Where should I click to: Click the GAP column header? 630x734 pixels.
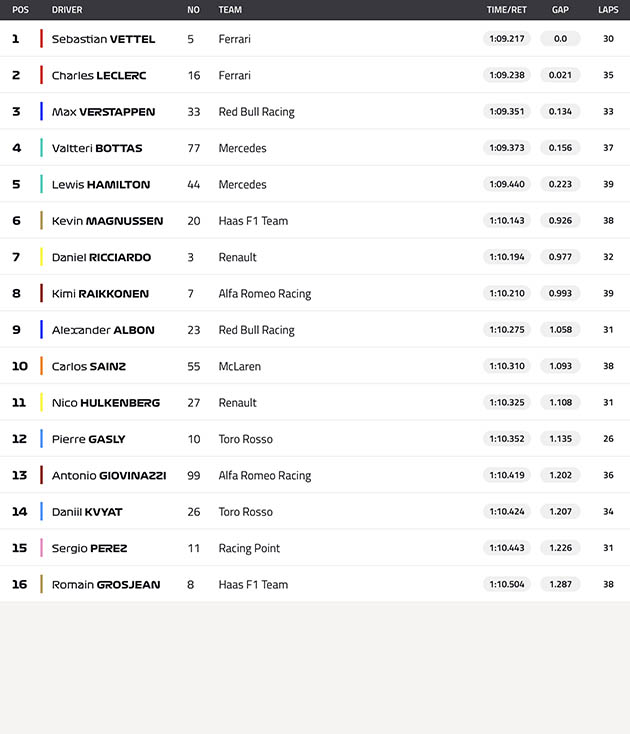(x=560, y=10)
